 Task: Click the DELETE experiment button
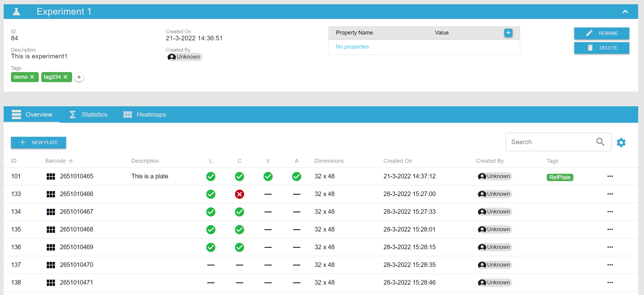(x=601, y=48)
